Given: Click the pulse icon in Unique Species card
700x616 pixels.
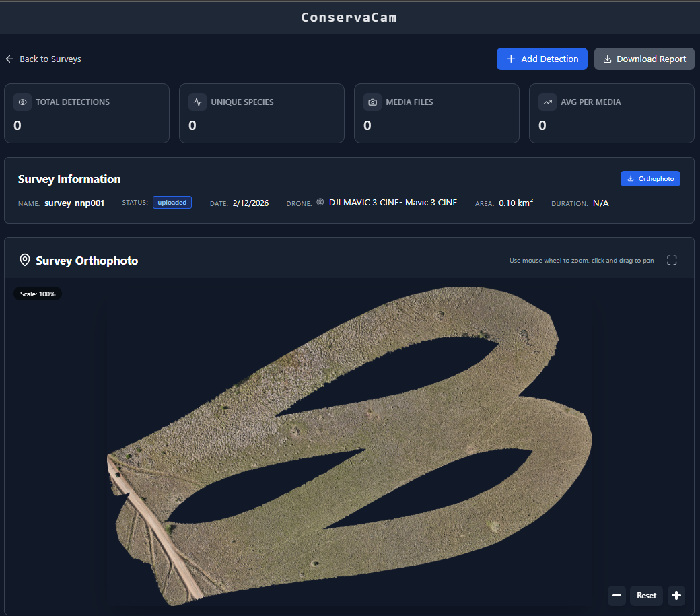Looking at the screenshot, I should 198,102.
